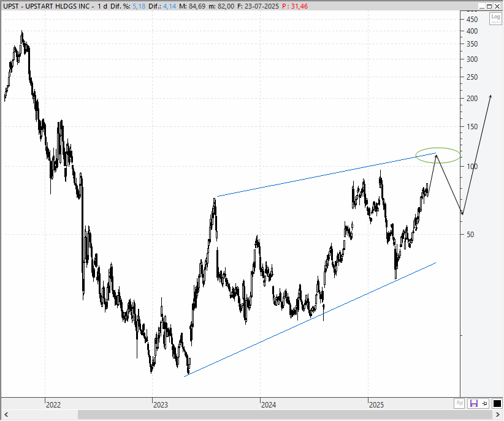
Task: Minimize the UPST chart window
Action: point(481,6)
